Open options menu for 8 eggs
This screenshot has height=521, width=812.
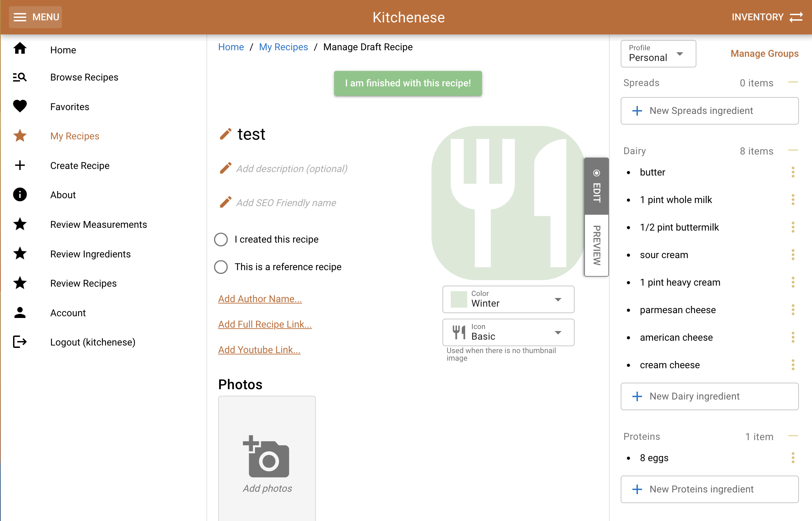pyautogui.click(x=793, y=458)
